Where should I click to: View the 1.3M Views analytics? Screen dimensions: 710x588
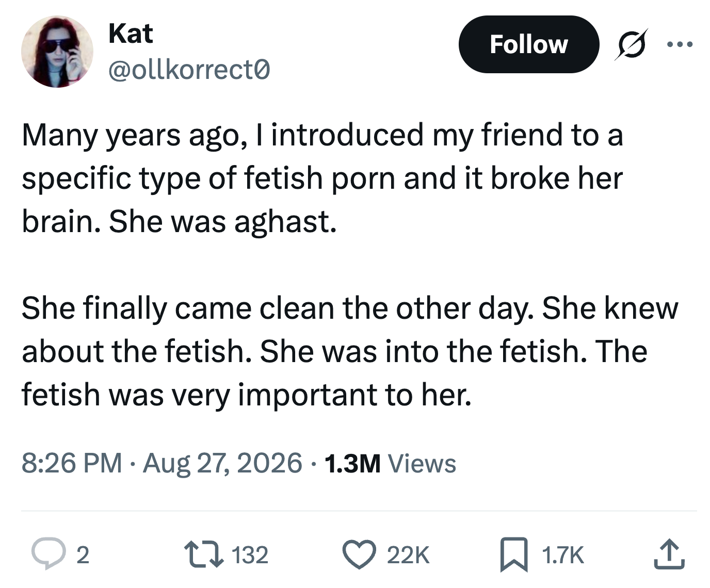pyautogui.click(x=391, y=463)
